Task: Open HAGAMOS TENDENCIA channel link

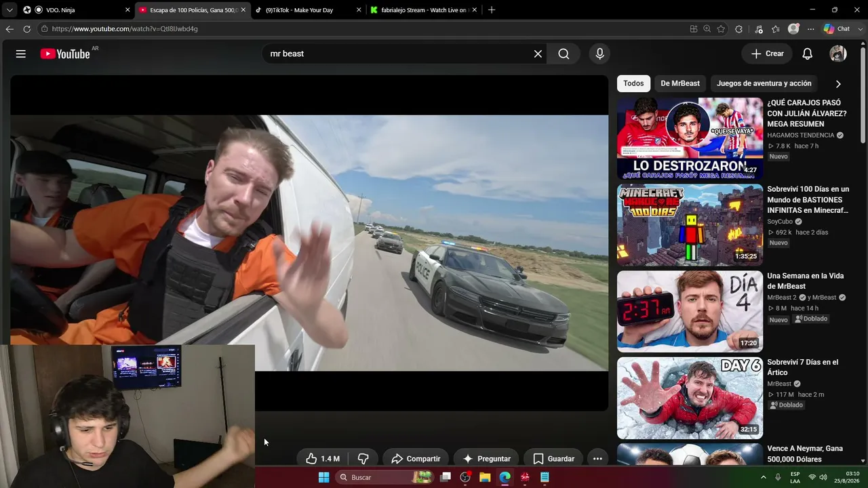Action: click(x=801, y=136)
